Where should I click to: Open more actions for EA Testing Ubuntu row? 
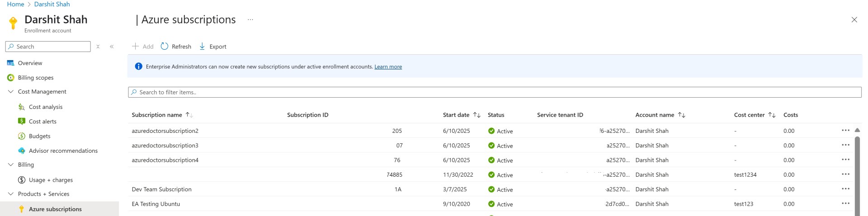pos(845,203)
